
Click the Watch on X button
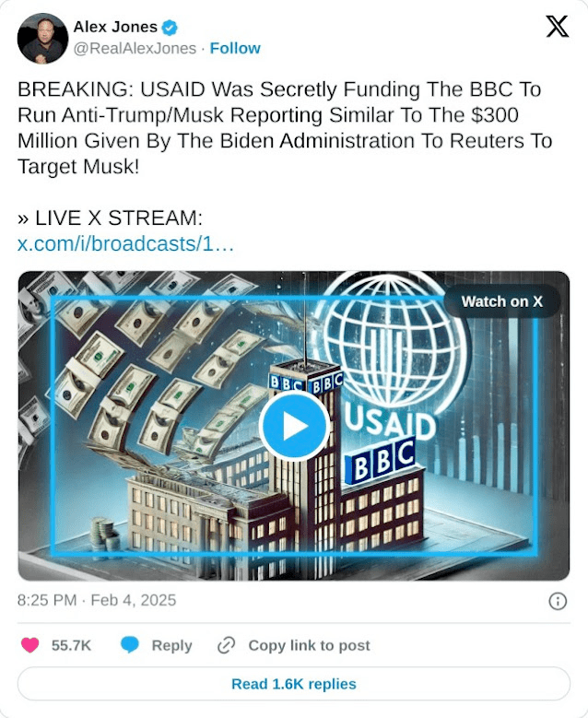coord(502,301)
